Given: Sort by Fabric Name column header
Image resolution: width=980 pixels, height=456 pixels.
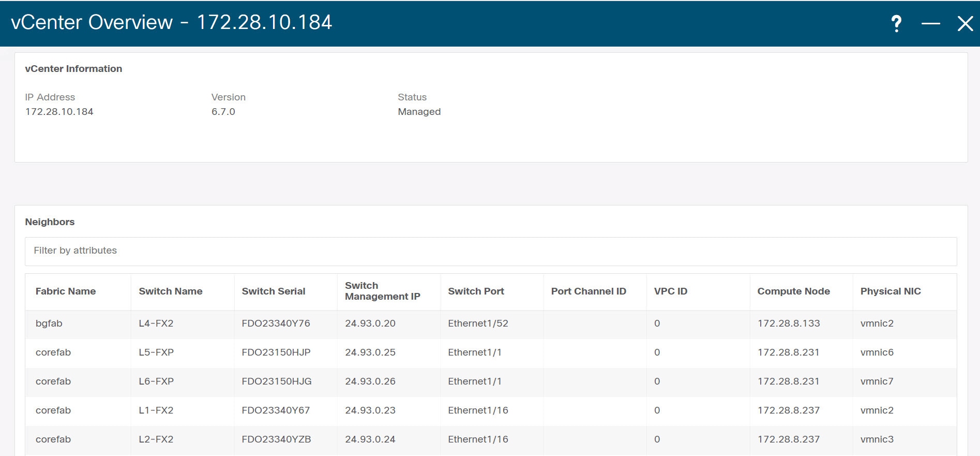Looking at the screenshot, I should point(66,291).
